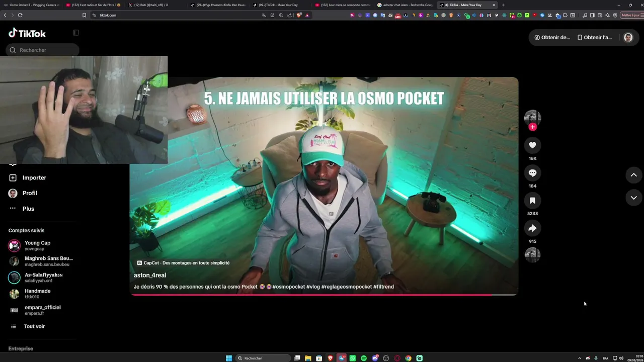644x362 pixels.
Task: Share the video with the arrow icon
Action: [x=532, y=228]
